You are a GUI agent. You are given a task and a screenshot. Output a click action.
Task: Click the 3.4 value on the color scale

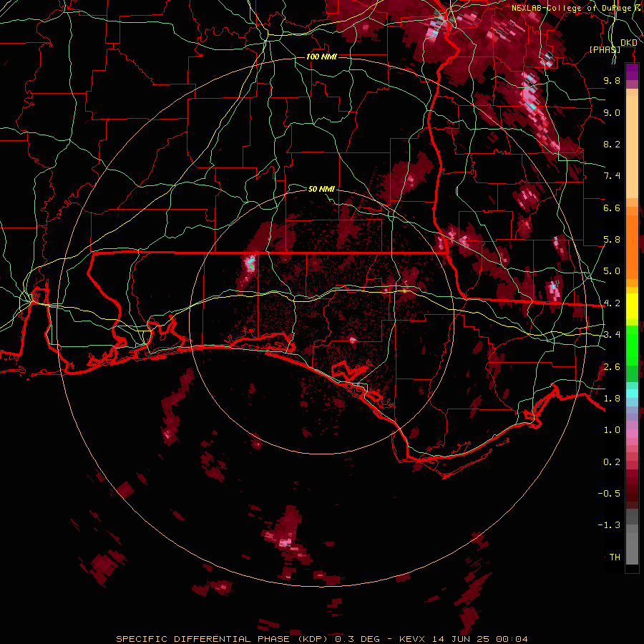click(x=612, y=335)
